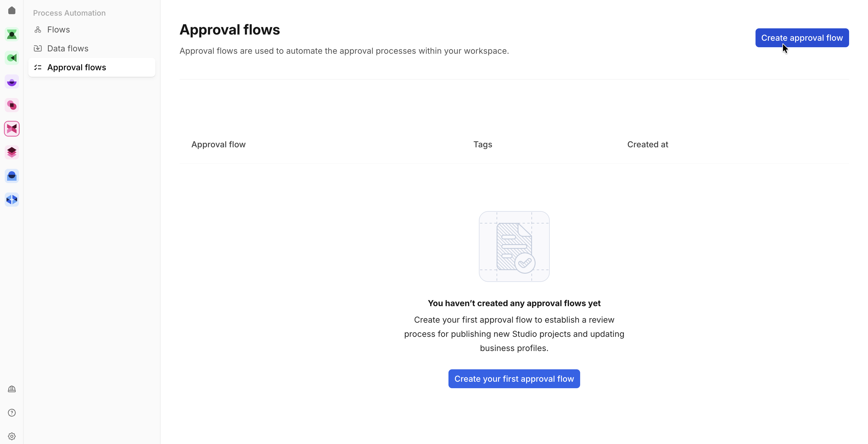The width and height of the screenshot is (868, 444).
Task: Open settings with the gear icon
Action: tap(12, 436)
